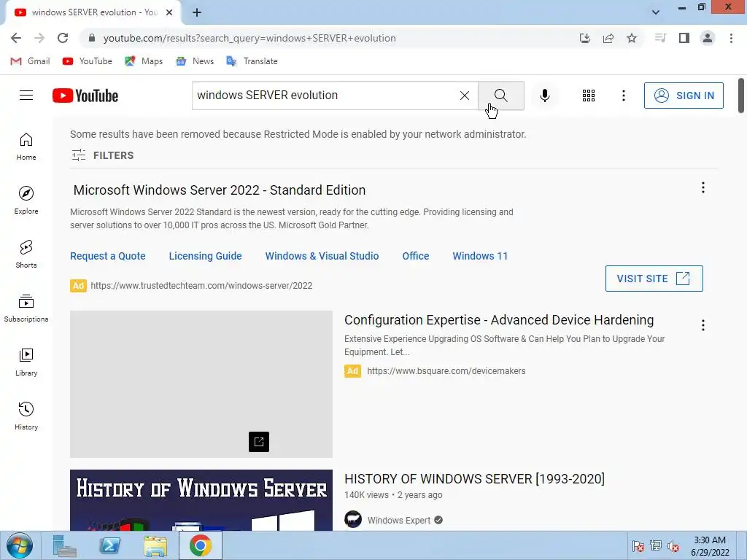Open Shorts in the sidebar
747x560 pixels.
[x=26, y=254]
